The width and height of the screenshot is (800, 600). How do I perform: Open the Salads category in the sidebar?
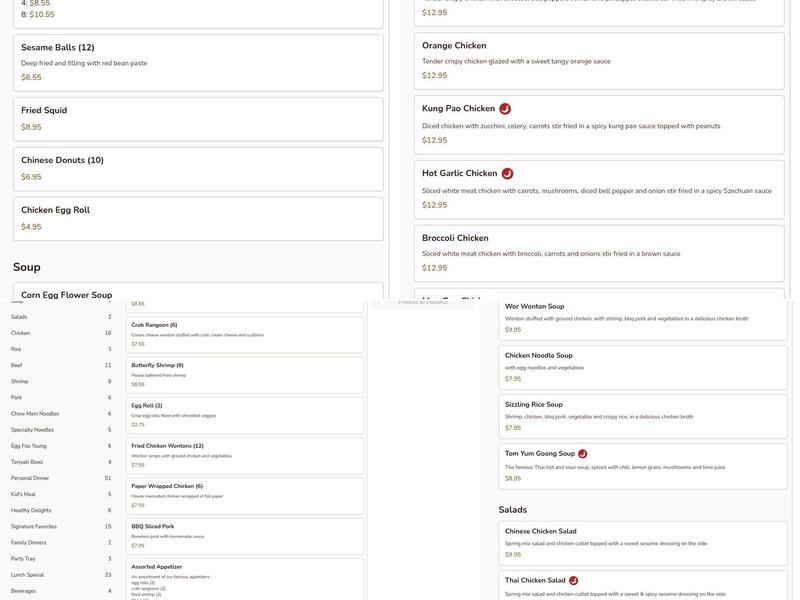click(x=20, y=317)
